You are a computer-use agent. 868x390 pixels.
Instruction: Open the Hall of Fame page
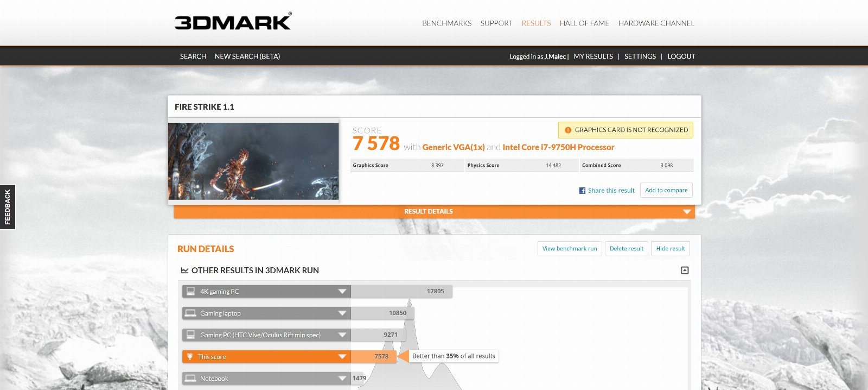pyautogui.click(x=584, y=23)
